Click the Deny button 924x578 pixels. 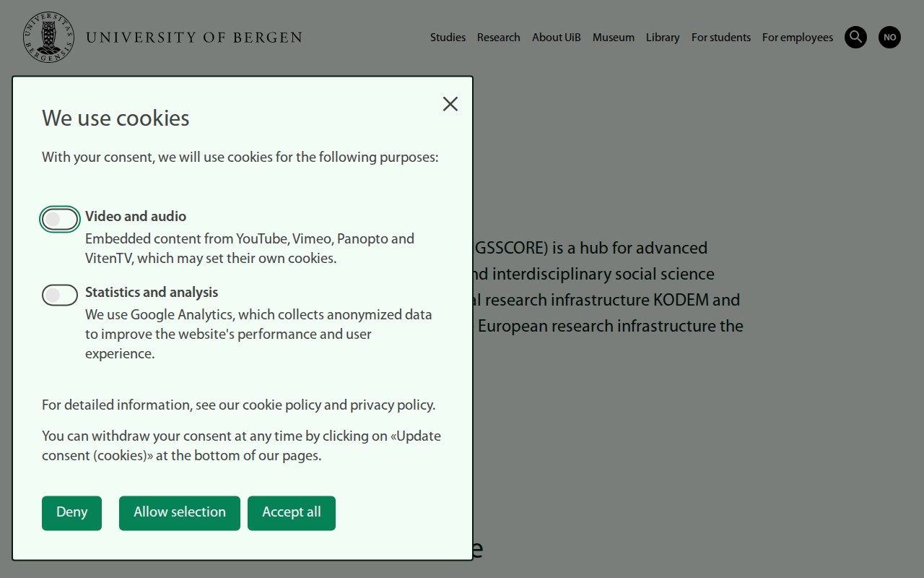71,512
